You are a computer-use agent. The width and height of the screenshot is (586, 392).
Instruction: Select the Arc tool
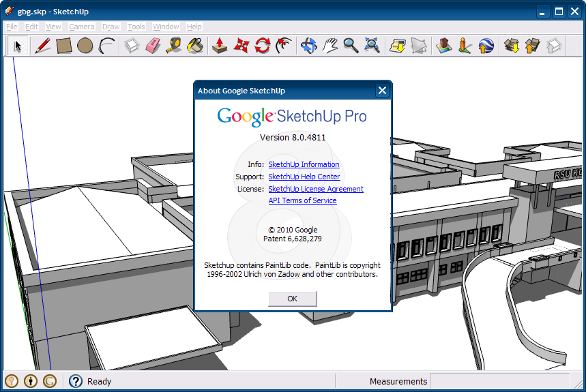tap(107, 46)
